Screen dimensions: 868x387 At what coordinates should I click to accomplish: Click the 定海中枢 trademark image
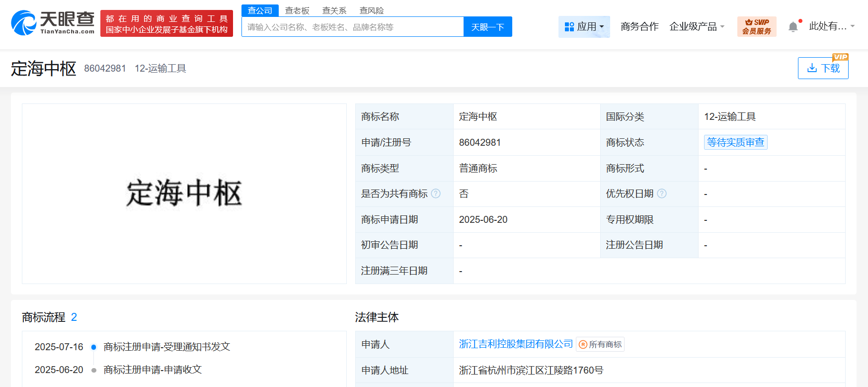pyautogui.click(x=184, y=193)
